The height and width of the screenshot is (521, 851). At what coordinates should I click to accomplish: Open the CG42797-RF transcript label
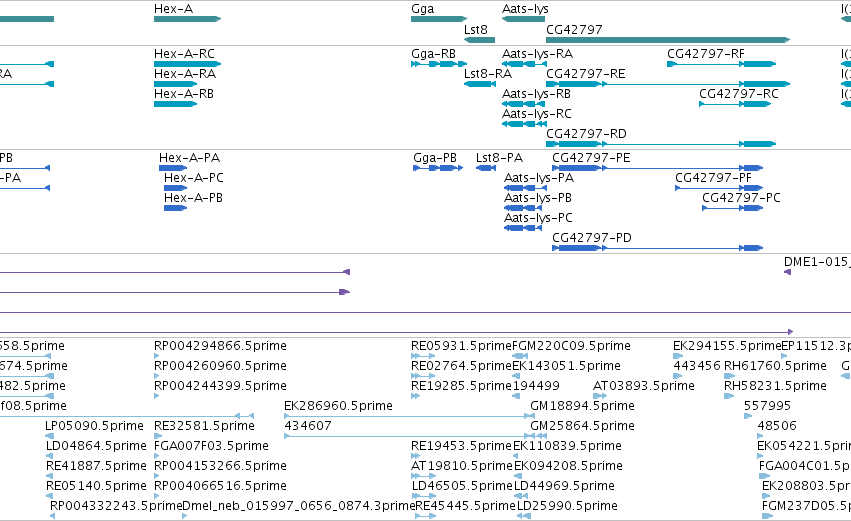(x=706, y=54)
